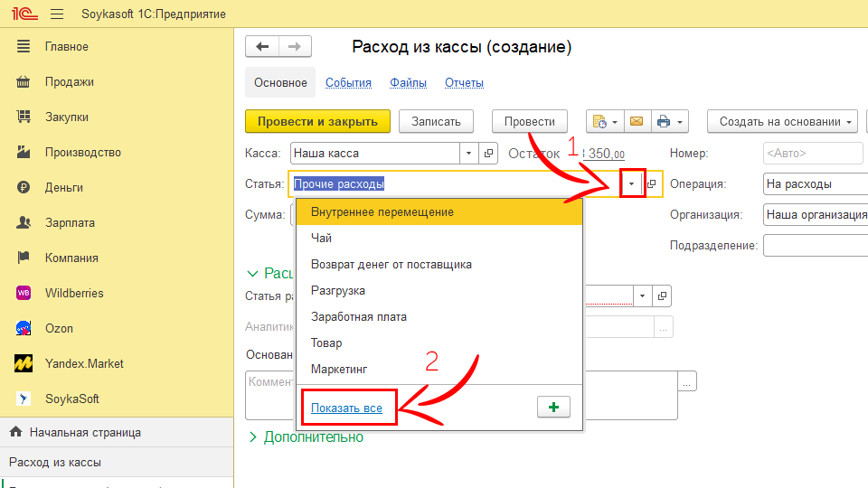Screen dimensions: 868x488
Task: Click the green plus add button
Action: pyautogui.click(x=553, y=408)
